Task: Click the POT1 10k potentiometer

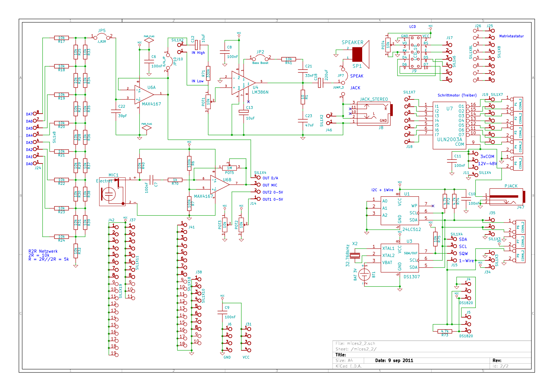Action: click(208, 102)
